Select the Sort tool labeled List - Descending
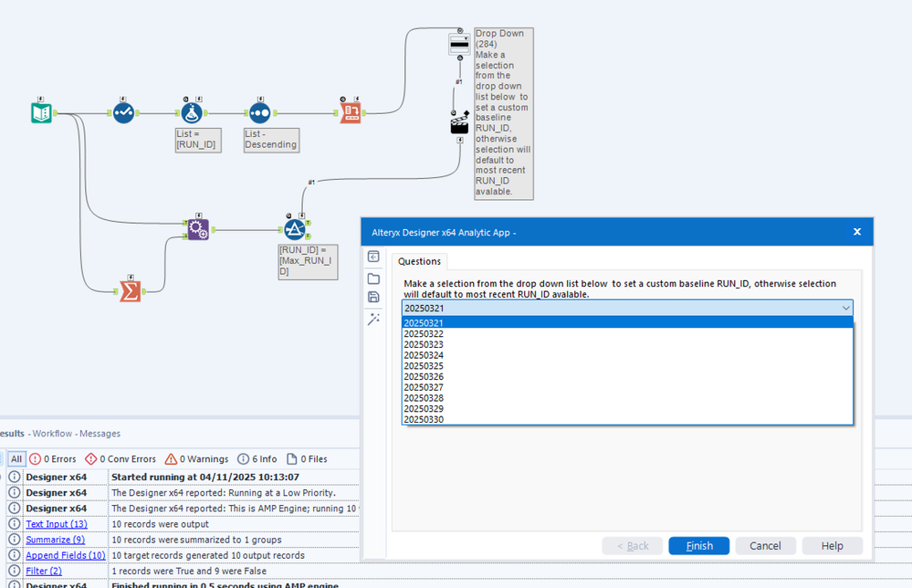Image resolution: width=912 pixels, height=588 pixels. pyautogui.click(x=260, y=113)
